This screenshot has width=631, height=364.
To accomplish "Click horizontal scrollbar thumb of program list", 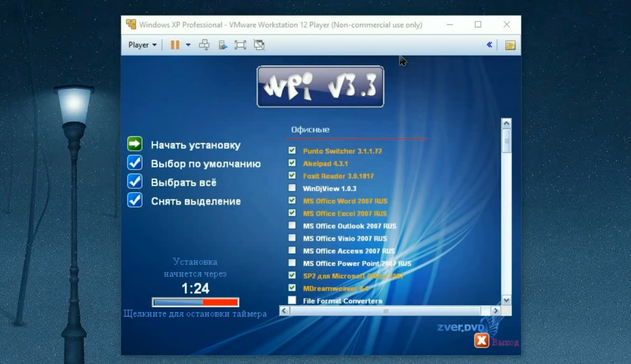I will [386, 311].
